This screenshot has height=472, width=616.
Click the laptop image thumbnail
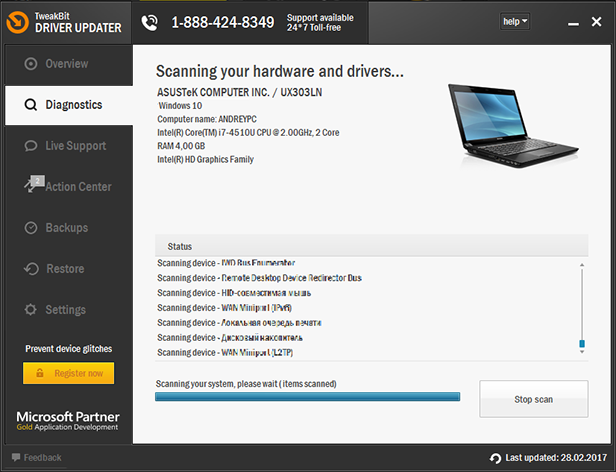coord(513,125)
